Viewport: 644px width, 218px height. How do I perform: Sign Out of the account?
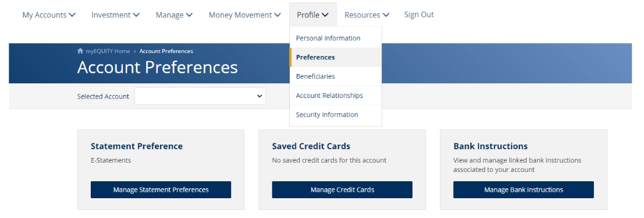click(x=419, y=15)
